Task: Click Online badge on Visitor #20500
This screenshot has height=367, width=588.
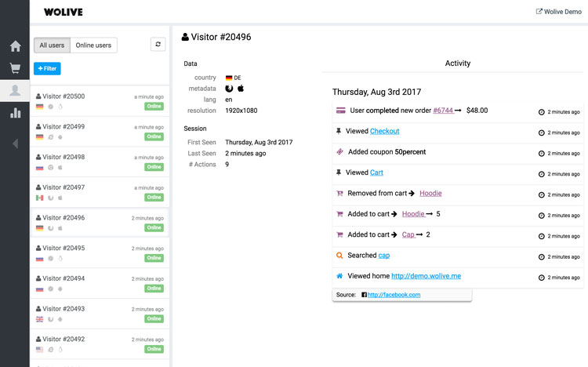Action: click(x=154, y=106)
